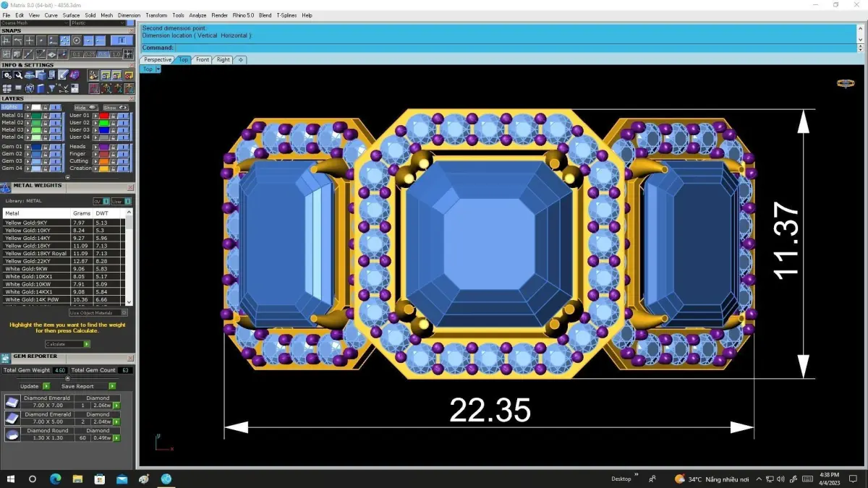Viewport: 868px width, 488px height.
Task: Click User 01 red color swatch
Action: (x=104, y=116)
